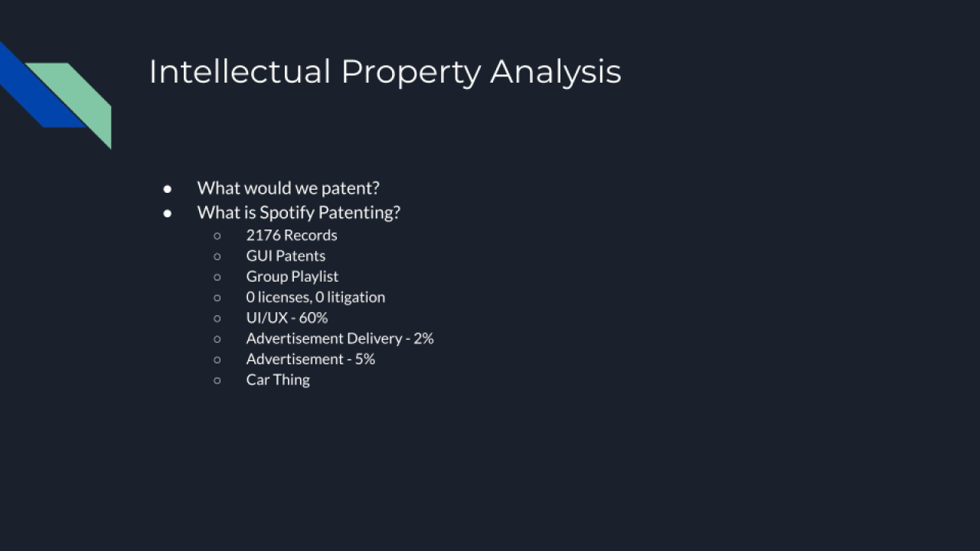Click the solid bullet beside "What is Spotify Patenting?"
Screen dimensions: 980x551
(x=167, y=214)
